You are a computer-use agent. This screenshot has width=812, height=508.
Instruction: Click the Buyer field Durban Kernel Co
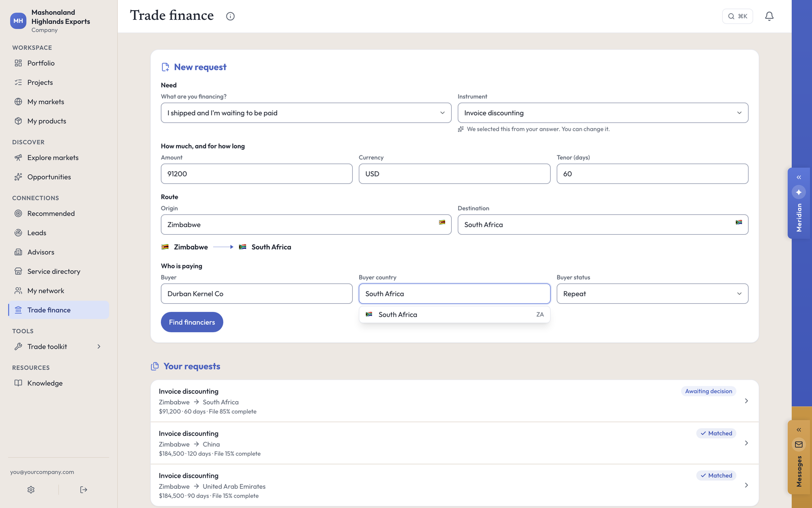click(257, 294)
